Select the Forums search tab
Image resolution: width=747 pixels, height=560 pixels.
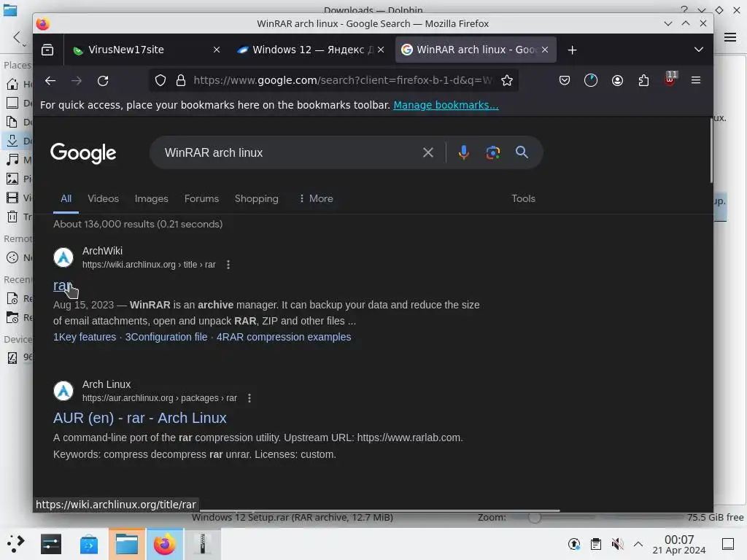pos(201,198)
